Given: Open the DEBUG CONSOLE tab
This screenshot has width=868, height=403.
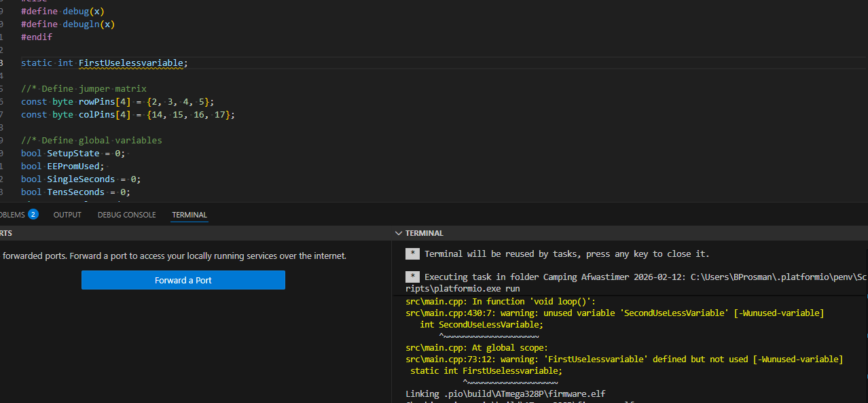Looking at the screenshot, I should tap(126, 215).
